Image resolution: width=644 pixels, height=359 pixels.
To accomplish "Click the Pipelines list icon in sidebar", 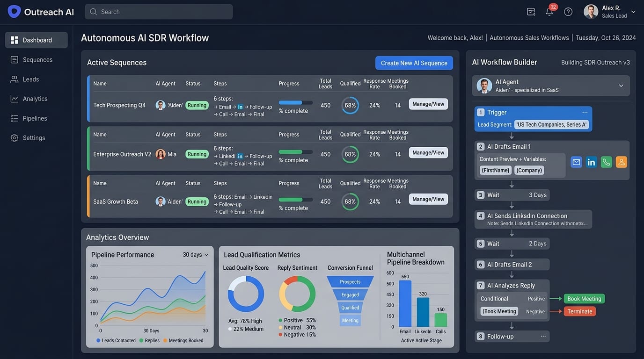I will (15, 118).
